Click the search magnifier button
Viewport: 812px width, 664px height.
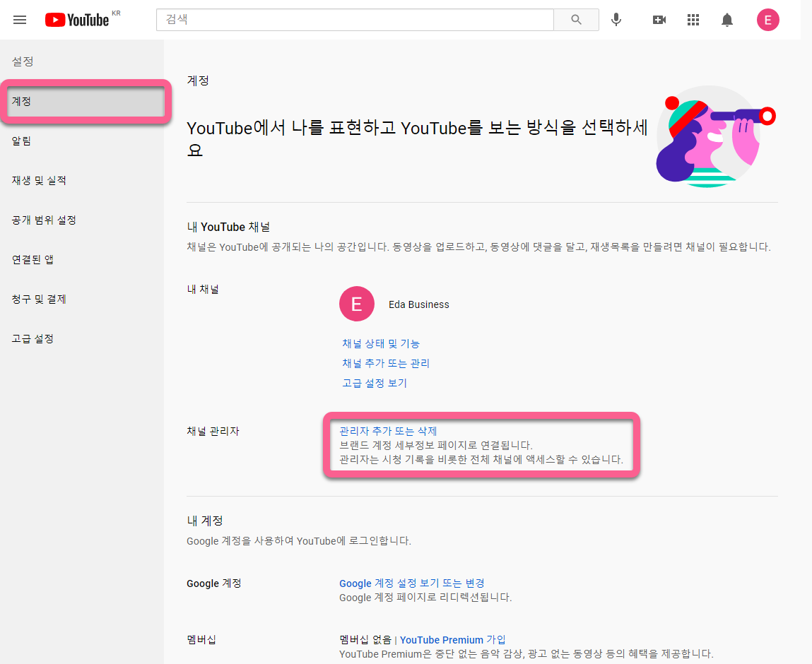[576, 20]
